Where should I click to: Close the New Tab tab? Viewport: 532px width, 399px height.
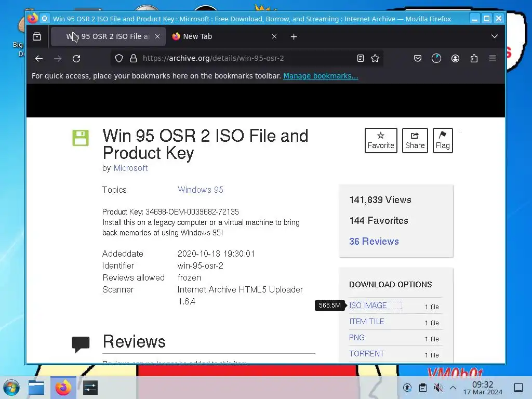pos(274,36)
